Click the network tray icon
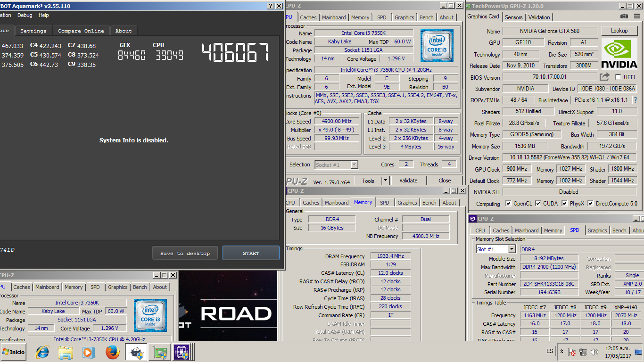The width and height of the screenshot is (644, 362). click(583, 352)
